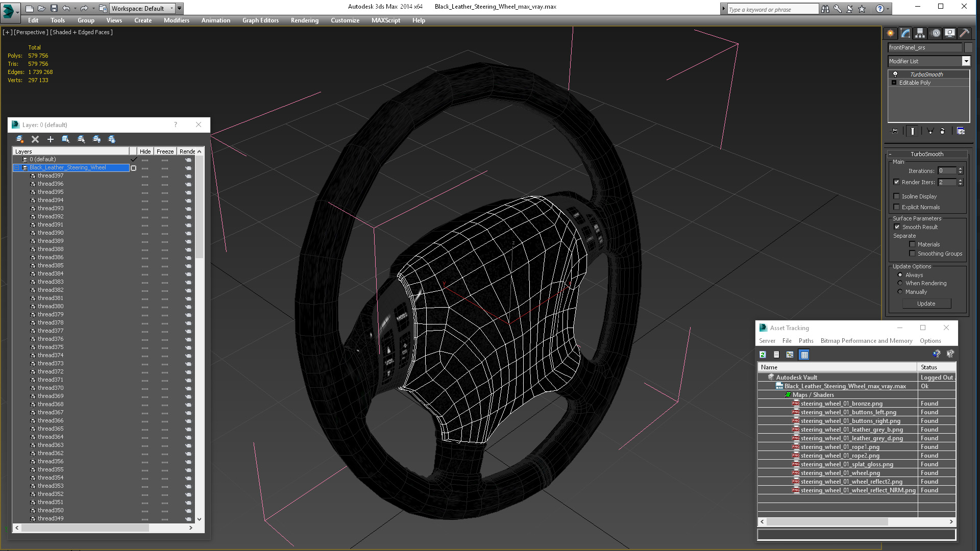
Task: Open the Create command panel tab
Action: click(891, 33)
